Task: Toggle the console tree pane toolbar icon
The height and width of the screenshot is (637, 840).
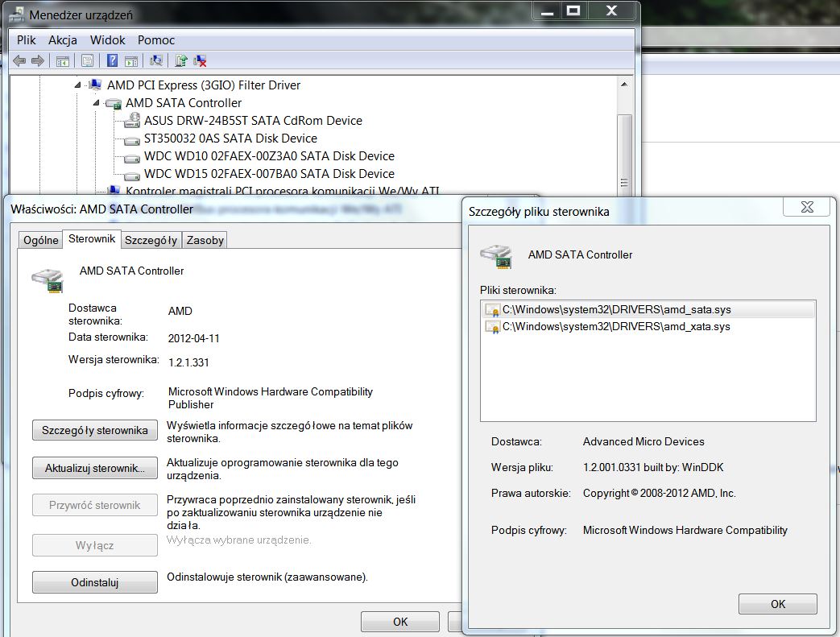Action: pos(62,61)
